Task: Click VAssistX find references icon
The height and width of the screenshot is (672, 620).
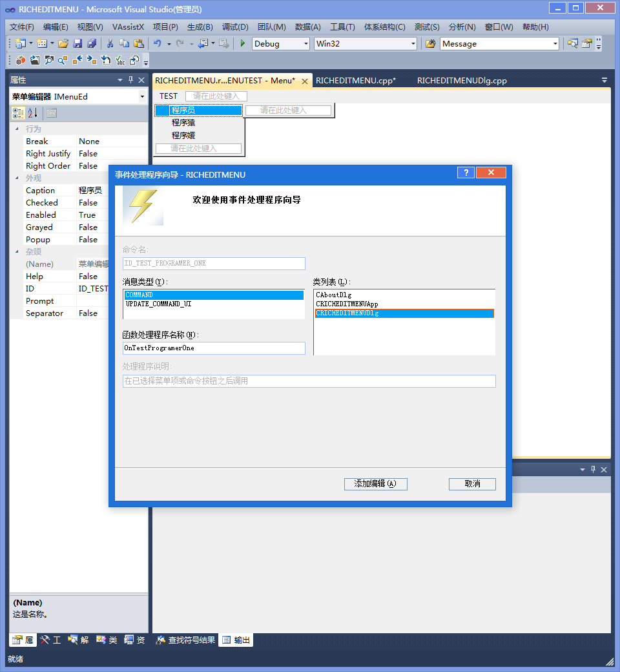Action: [63, 61]
